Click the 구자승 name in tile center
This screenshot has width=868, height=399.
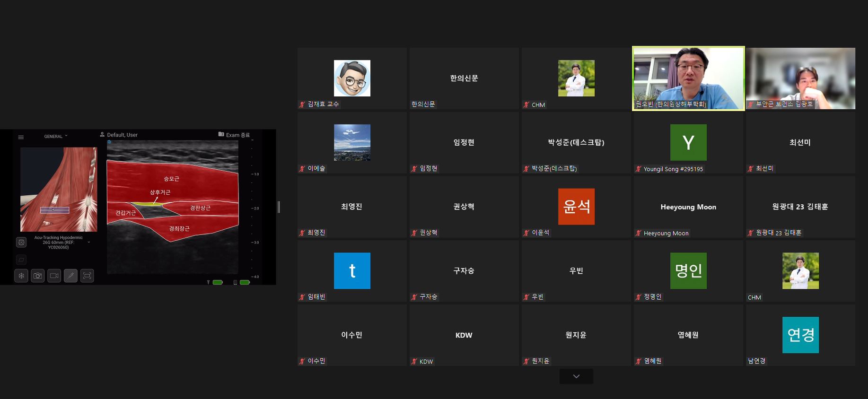pos(464,271)
